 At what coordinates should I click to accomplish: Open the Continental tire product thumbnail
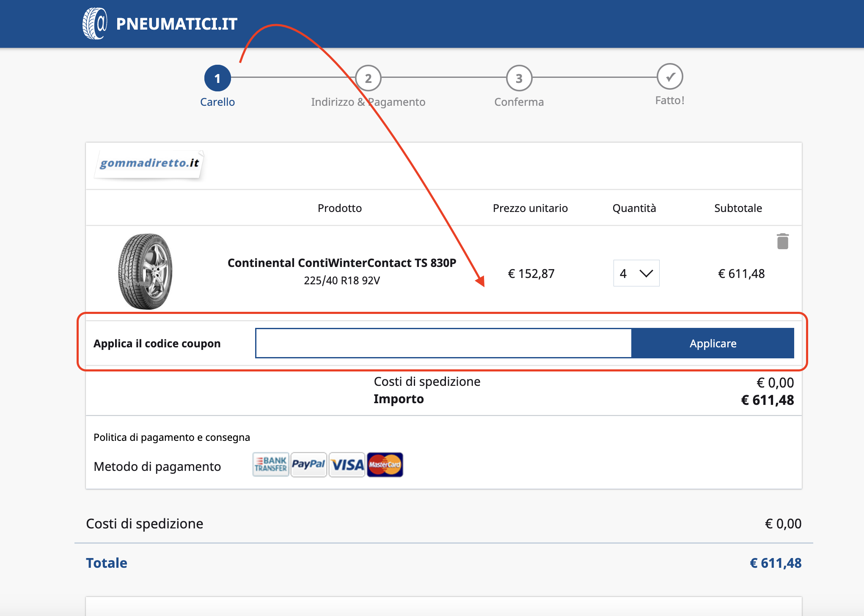point(145,271)
